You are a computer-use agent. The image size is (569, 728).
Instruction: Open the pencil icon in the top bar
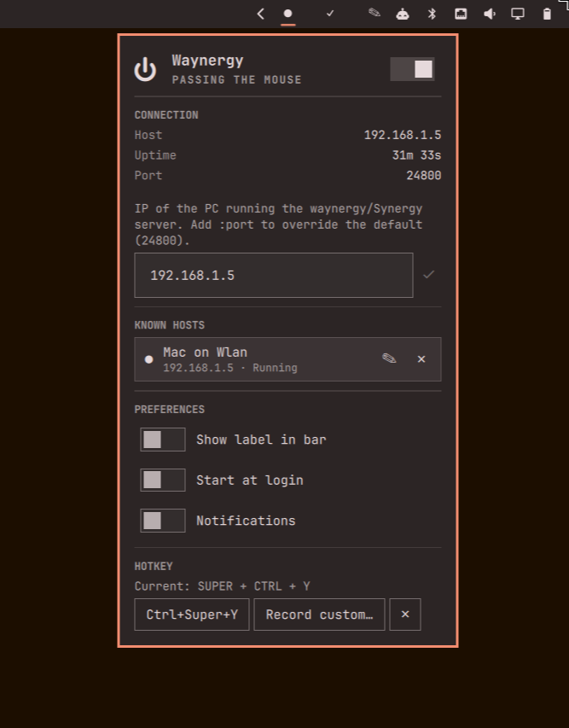(374, 13)
